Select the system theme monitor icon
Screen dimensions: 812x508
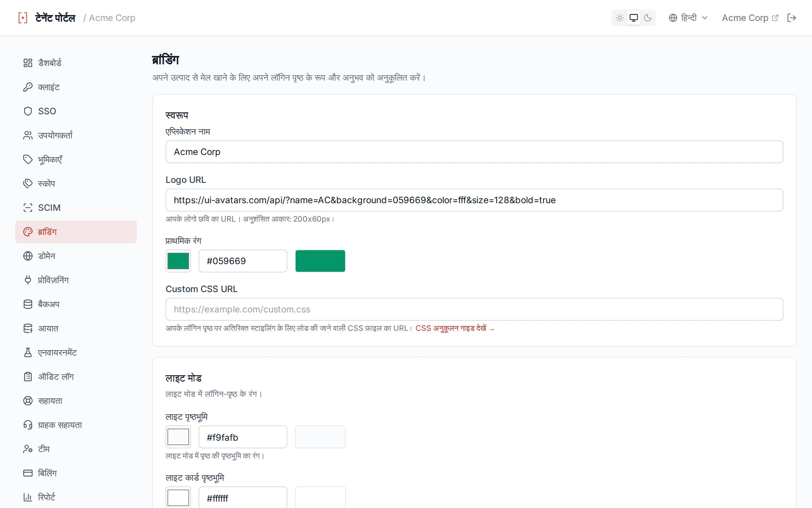click(633, 18)
